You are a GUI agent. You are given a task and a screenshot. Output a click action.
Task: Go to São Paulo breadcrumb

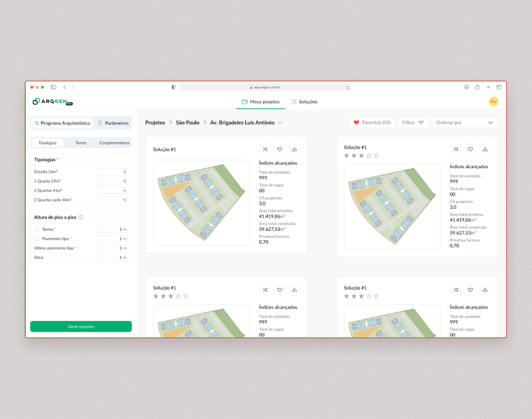point(188,123)
